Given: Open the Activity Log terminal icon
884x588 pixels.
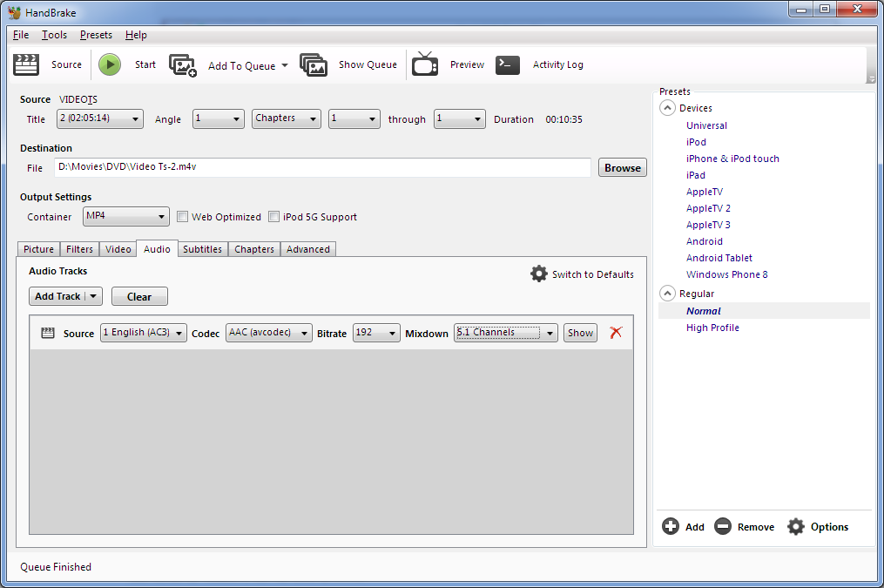Looking at the screenshot, I should 508,64.
